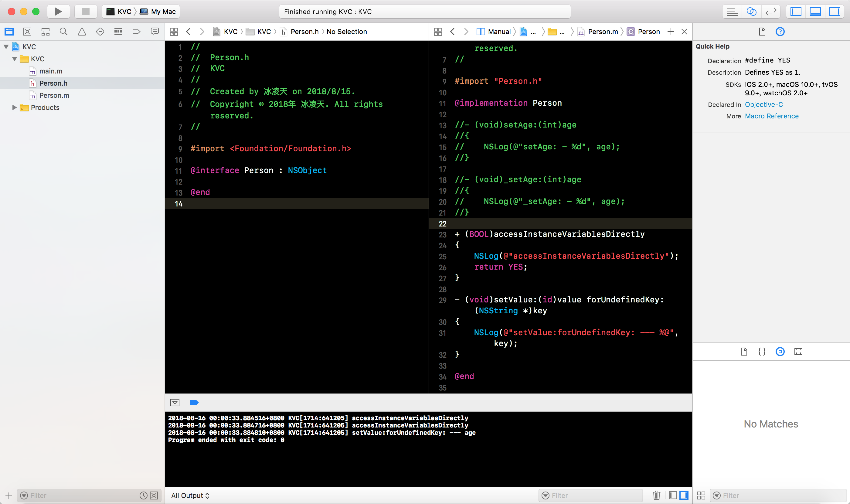This screenshot has height=504, width=850.
Task: Show the Breakpoint navigator
Action: tap(136, 32)
